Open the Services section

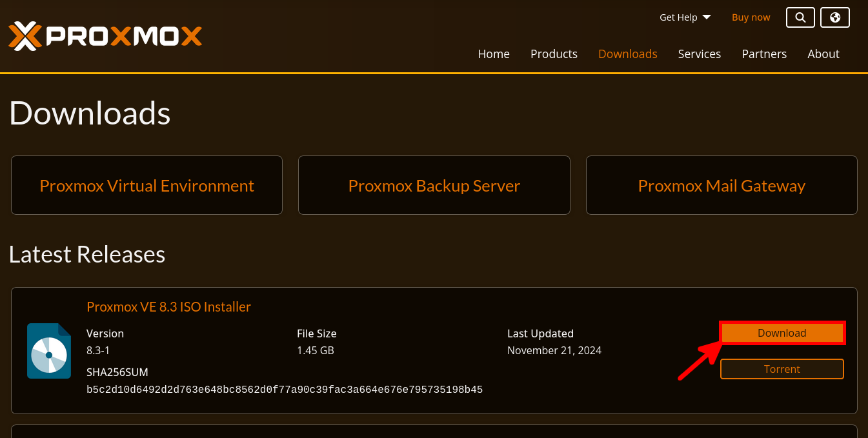(x=699, y=54)
